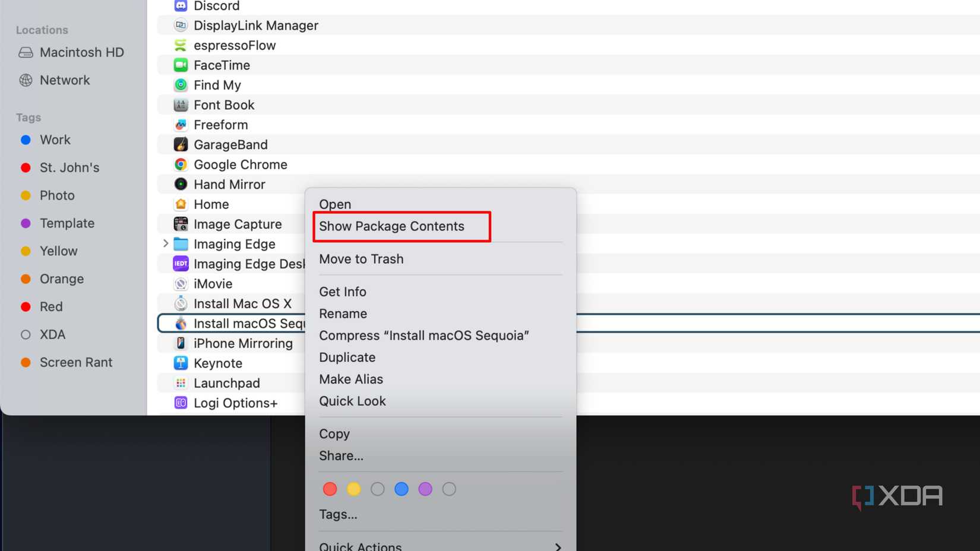This screenshot has width=980, height=551.
Task: Click Get Info in the menu
Action: pyautogui.click(x=343, y=292)
